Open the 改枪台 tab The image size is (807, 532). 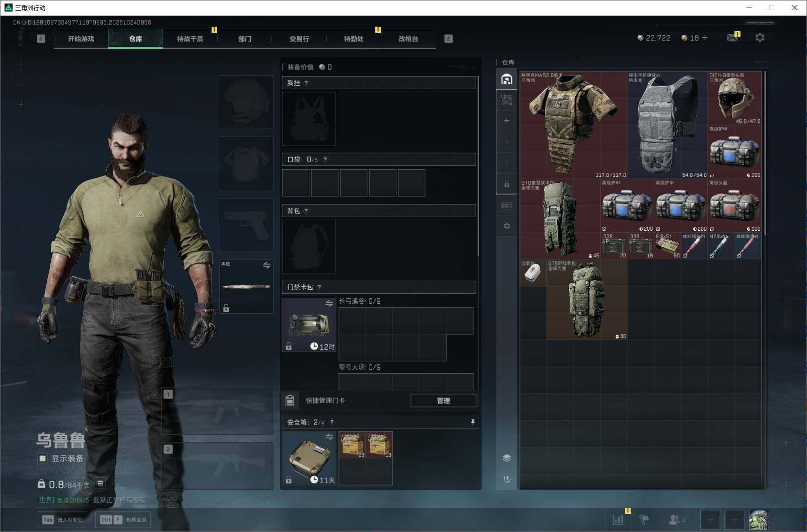pyautogui.click(x=408, y=39)
